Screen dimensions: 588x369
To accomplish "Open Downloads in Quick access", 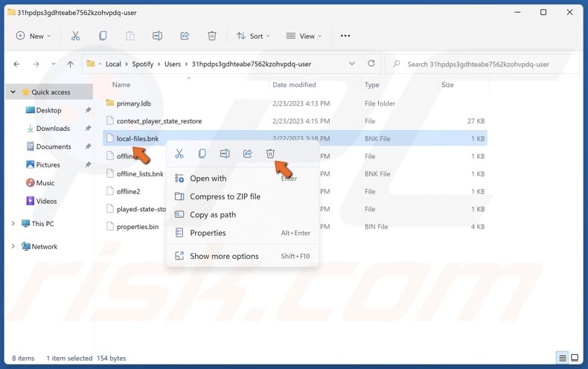I will 53,128.
